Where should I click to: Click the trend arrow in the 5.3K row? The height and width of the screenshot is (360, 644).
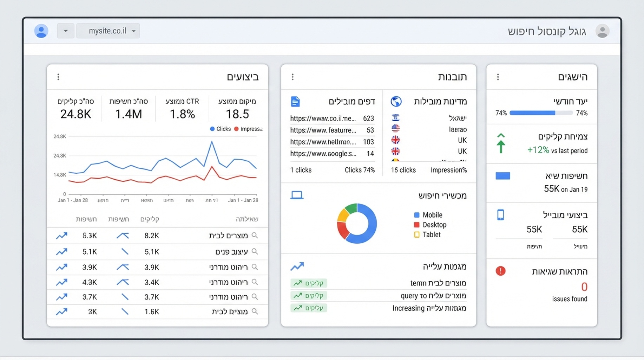61,236
